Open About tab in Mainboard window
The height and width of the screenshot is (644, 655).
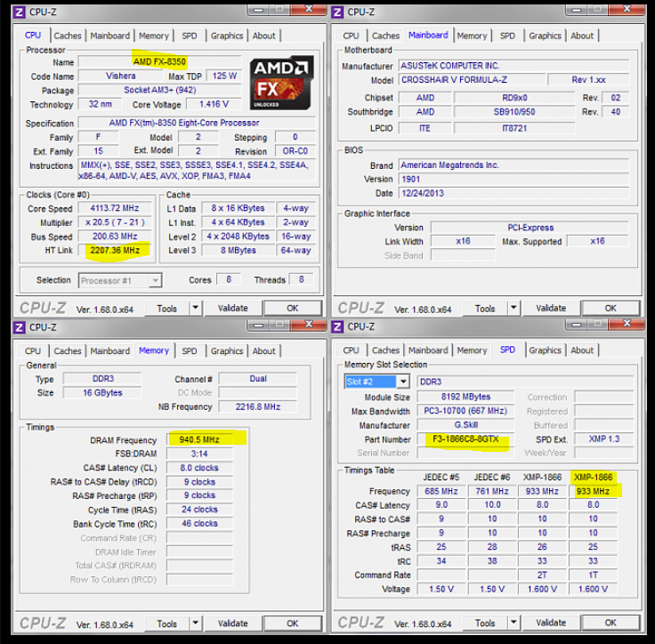click(x=582, y=36)
